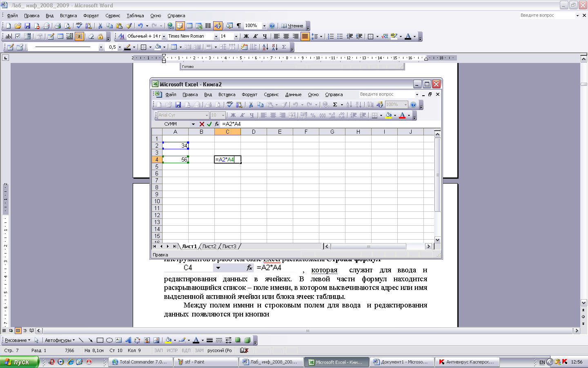588x368 pixels.
Task: Sort ascending with the A-Я icon
Action: (265, 47)
